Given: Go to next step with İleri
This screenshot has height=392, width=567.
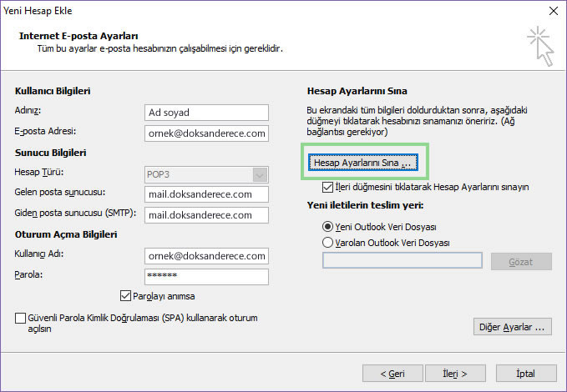Looking at the screenshot, I should tap(455, 374).
